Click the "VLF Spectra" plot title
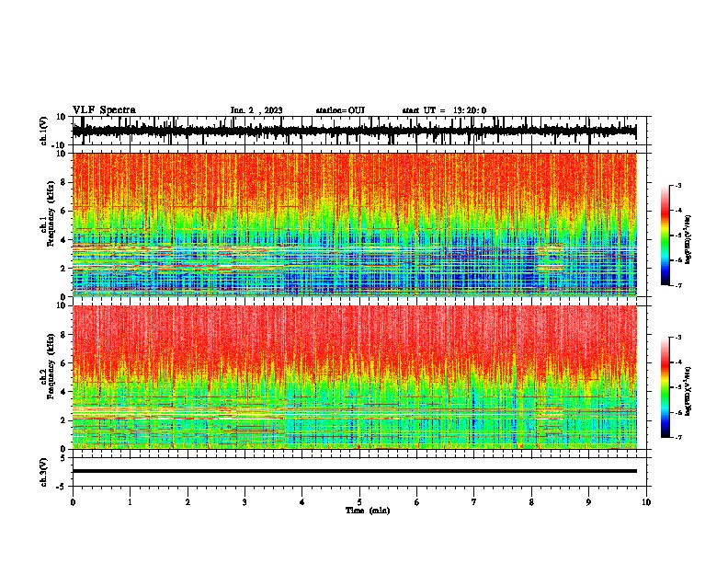Viewport: 728px width, 563px height. click(104, 110)
